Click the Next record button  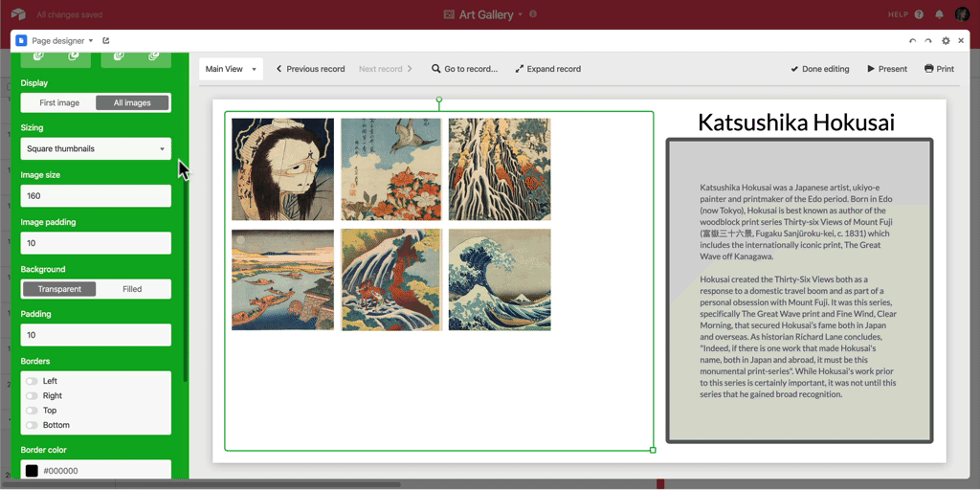click(x=386, y=69)
